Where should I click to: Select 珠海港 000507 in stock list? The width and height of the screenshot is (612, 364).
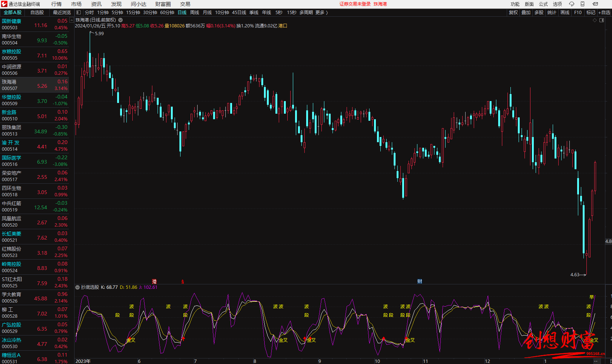34,85
